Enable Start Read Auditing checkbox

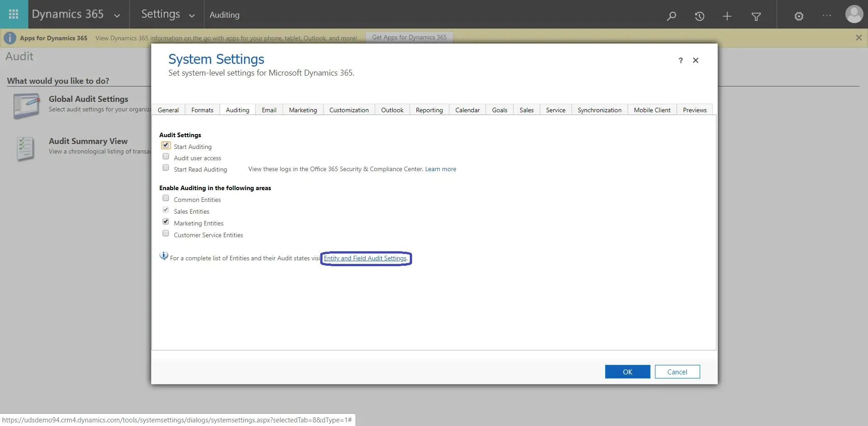click(166, 168)
